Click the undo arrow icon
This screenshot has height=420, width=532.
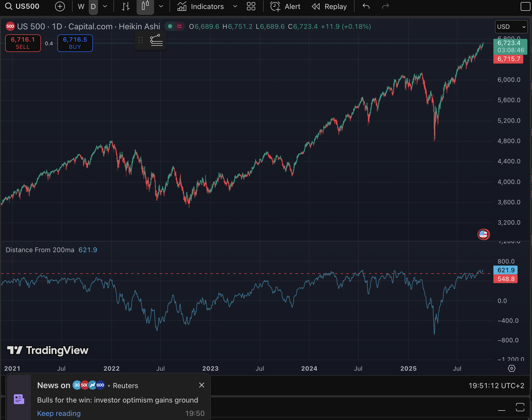[366, 6]
